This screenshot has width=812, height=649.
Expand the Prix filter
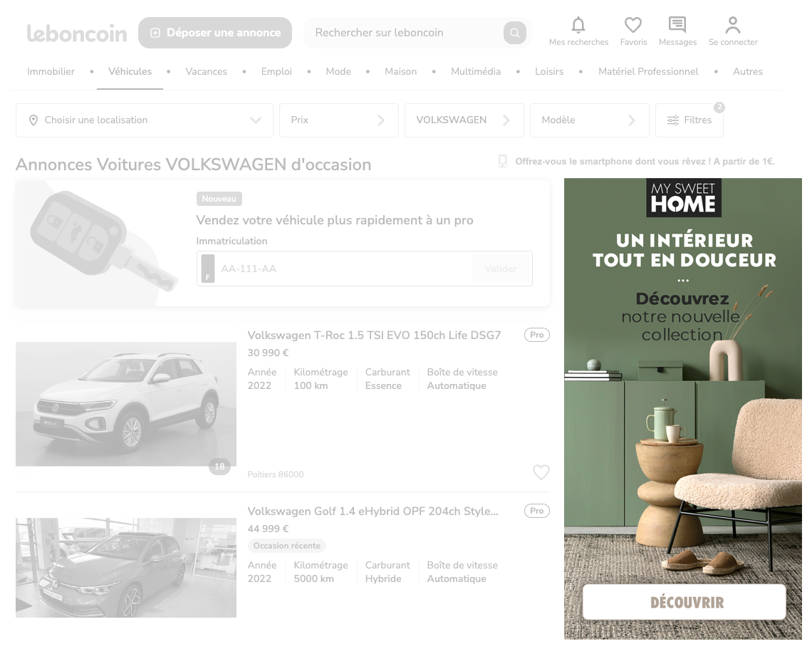pos(339,120)
